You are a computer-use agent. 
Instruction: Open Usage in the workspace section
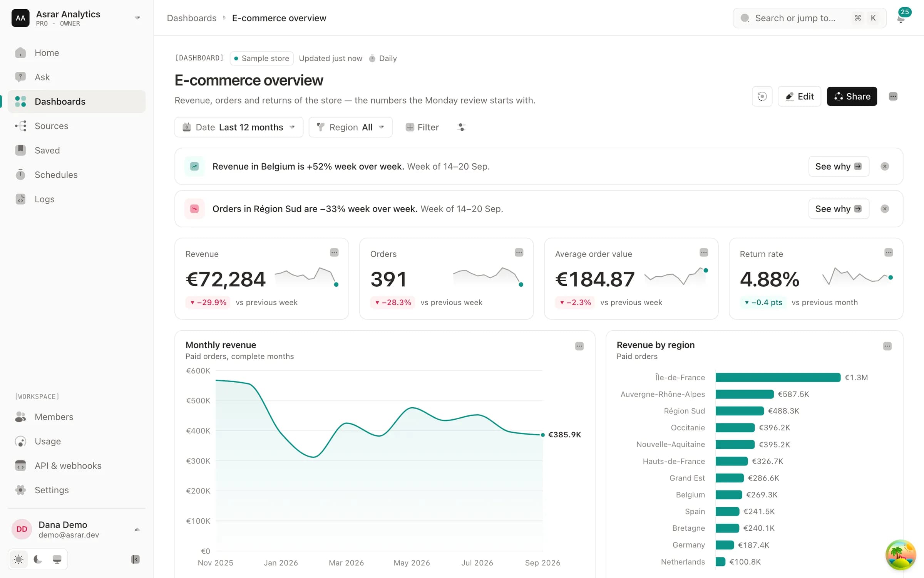76,441
